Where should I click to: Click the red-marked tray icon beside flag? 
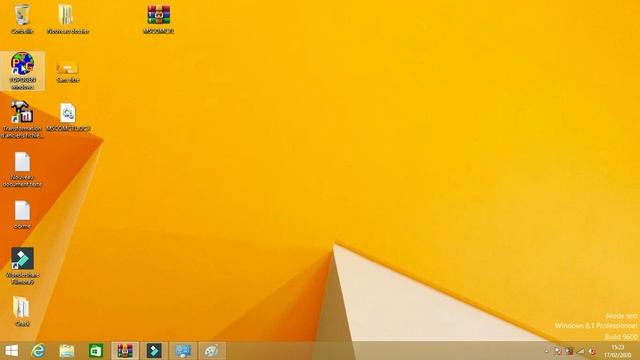coord(569,351)
